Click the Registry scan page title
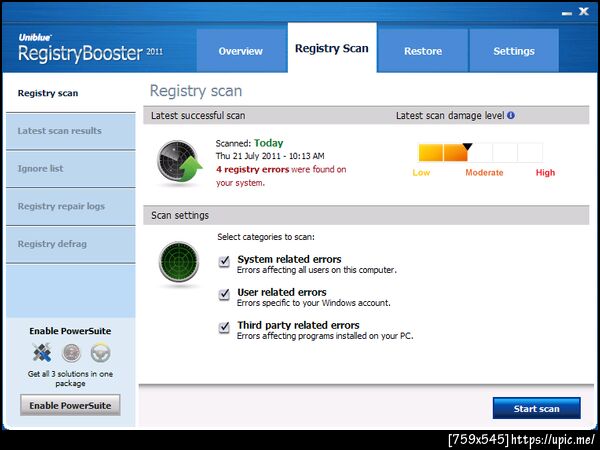 [x=196, y=91]
